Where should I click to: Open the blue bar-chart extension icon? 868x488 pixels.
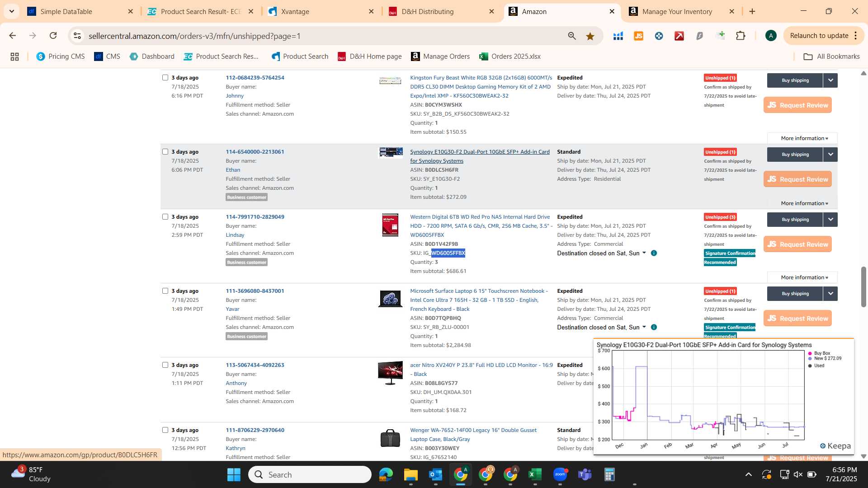click(618, 36)
